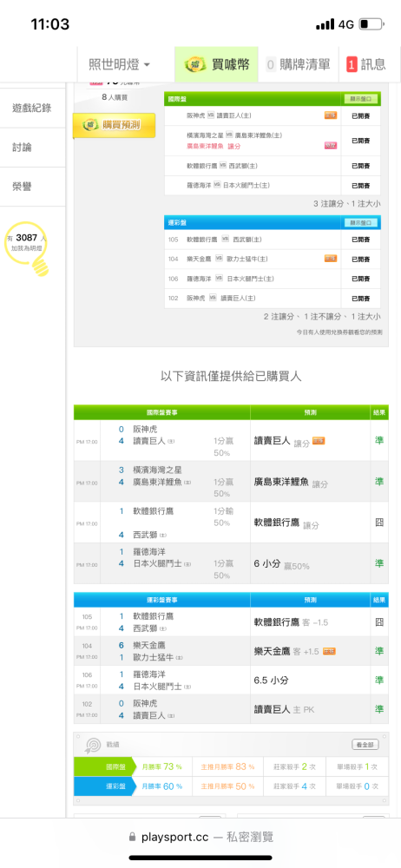Tap the 買噱幣 buy-coins tab
The width and height of the screenshot is (401, 868).
(217, 64)
